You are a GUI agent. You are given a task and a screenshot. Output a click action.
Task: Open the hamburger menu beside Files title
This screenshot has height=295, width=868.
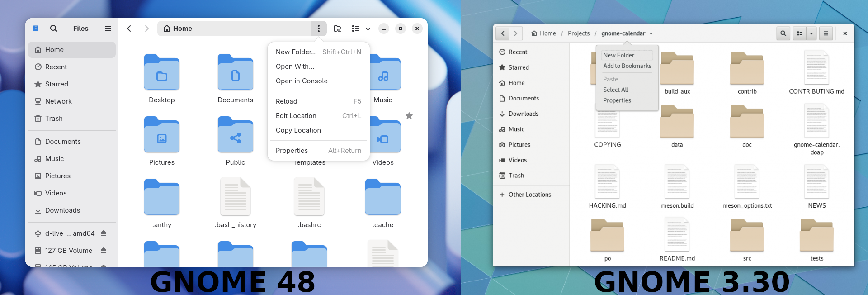click(x=108, y=29)
